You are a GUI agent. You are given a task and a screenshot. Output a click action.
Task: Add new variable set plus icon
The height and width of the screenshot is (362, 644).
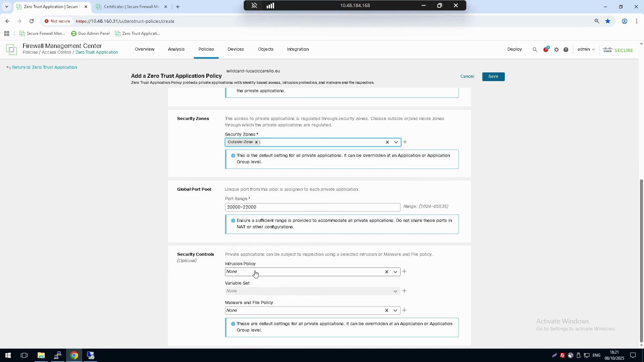click(404, 291)
